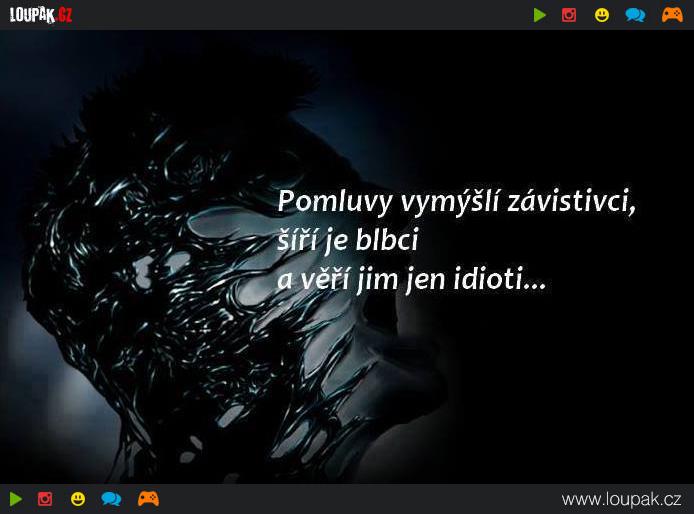Open the blue chat icon in bottom bar

click(111, 498)
